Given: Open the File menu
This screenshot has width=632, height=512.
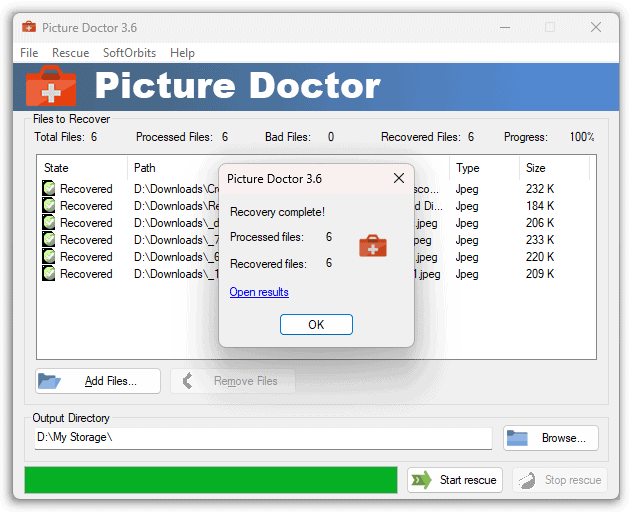Looking at the screenshot, I should pos(29,53).
